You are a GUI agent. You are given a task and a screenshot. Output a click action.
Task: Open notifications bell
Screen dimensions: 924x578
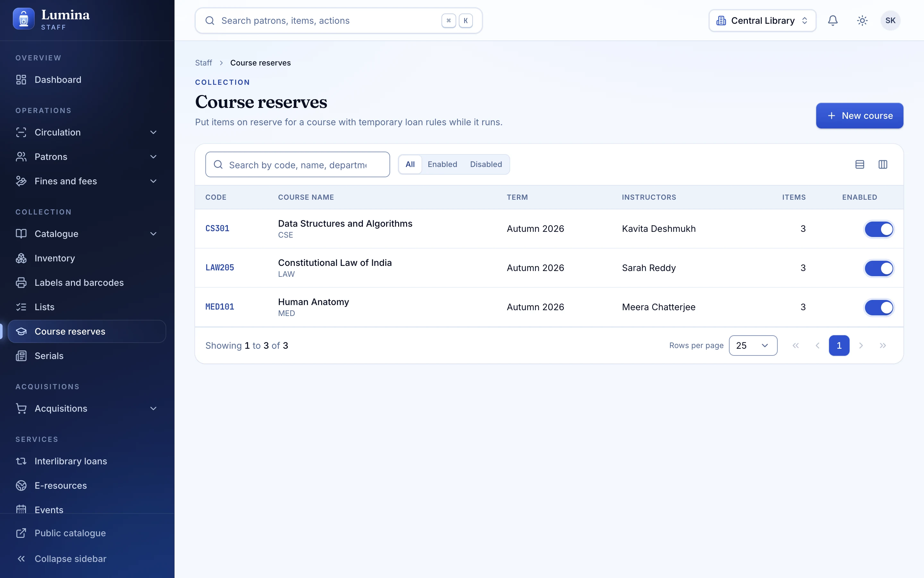point(833,21)
